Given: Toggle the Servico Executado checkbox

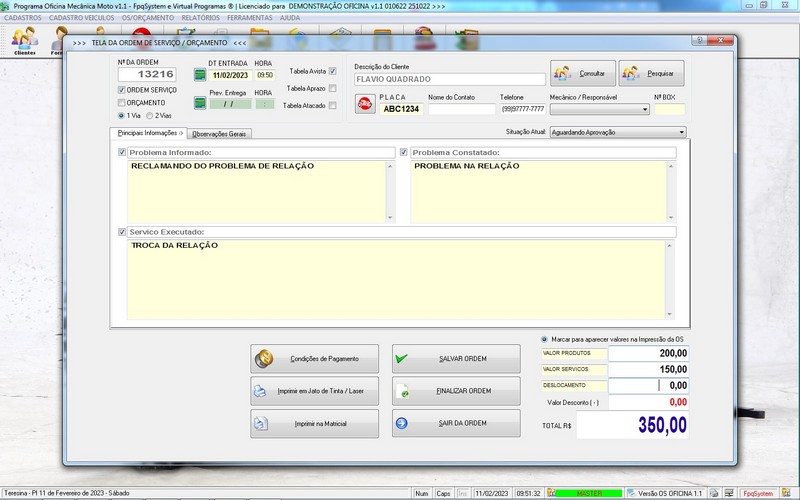Looking at the screenshot, I should click(x=121, y=232).
